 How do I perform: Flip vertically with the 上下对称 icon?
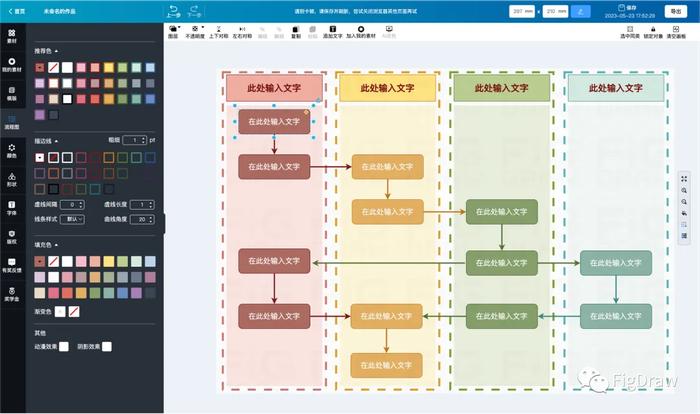tap(219, 29)
